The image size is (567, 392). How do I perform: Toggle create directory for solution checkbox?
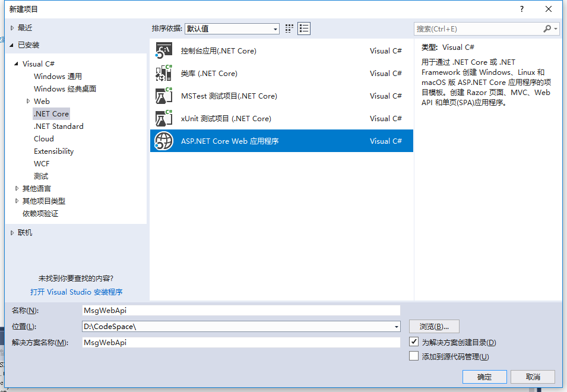(x=414, y=342)
